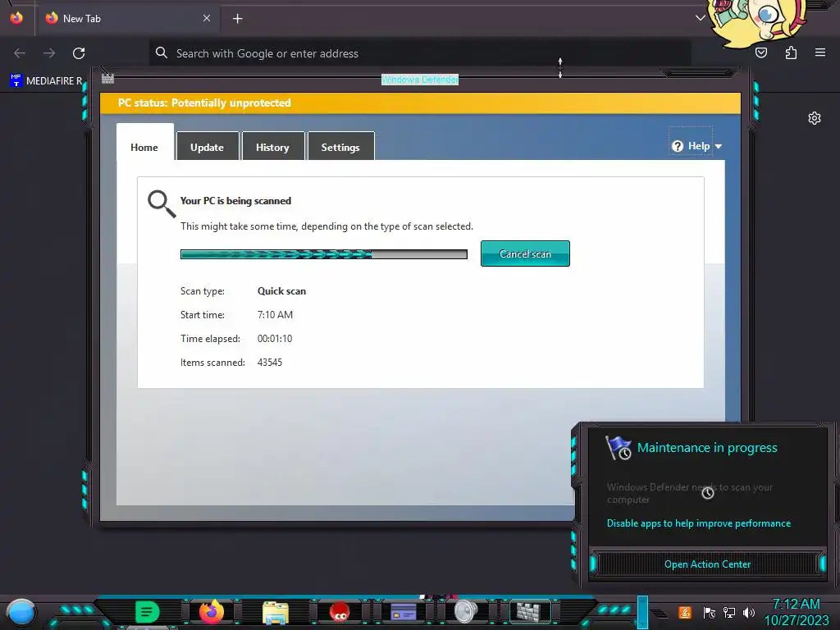Click the Windows Defender title bar icon
The width and height of the screenshot is (840, 630).
[107, 80]
